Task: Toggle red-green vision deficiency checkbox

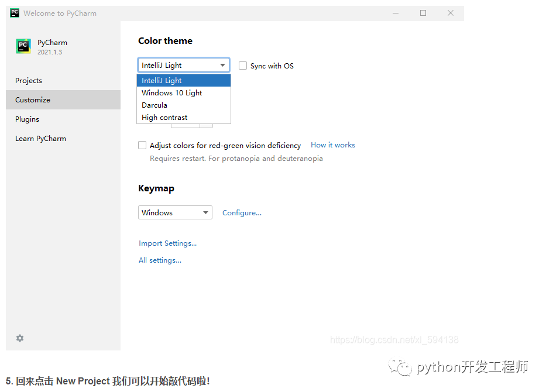Action: (142, 145)
